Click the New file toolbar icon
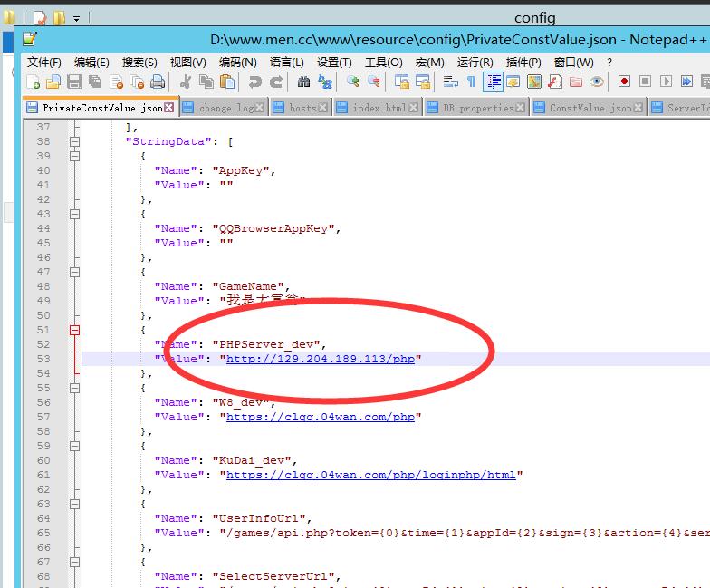The height and width of the screenshot is (588, 710). point(34,82)
